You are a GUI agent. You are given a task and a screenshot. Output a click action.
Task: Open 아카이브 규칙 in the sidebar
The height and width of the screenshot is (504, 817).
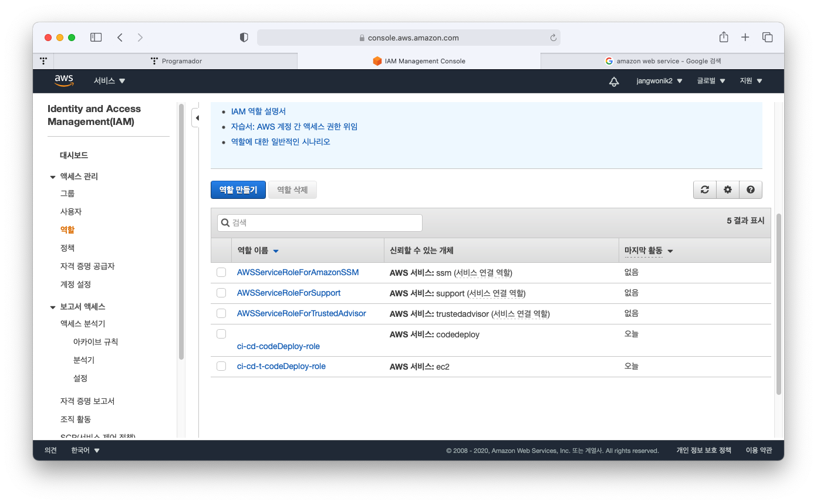pyautogui.click(x=96, y=342)
